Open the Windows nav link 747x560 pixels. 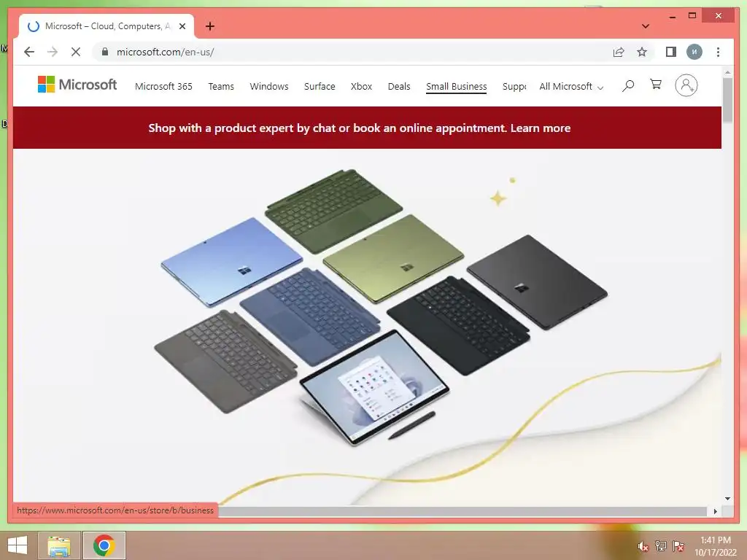pos(269,86)
